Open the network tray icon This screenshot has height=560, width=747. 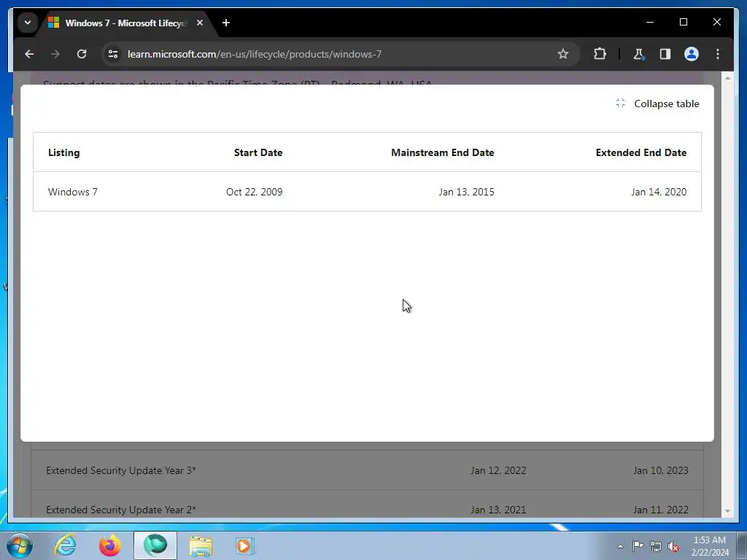coord(656,546)
